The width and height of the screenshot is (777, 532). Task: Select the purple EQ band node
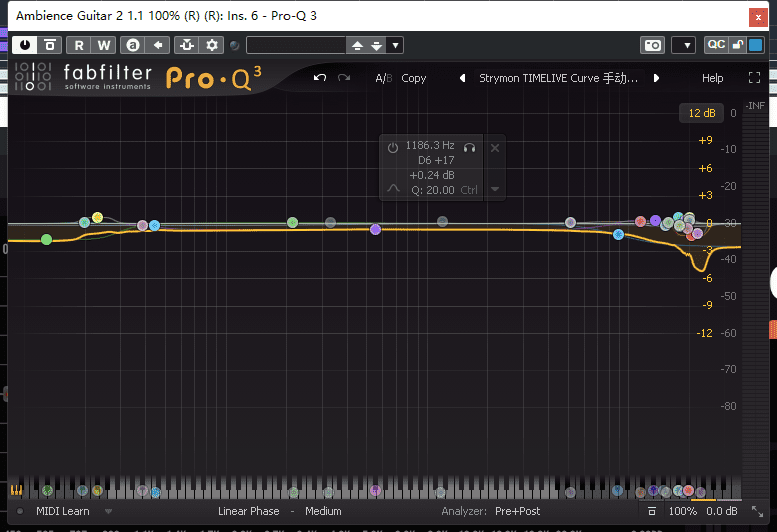[x=376, y=229]
